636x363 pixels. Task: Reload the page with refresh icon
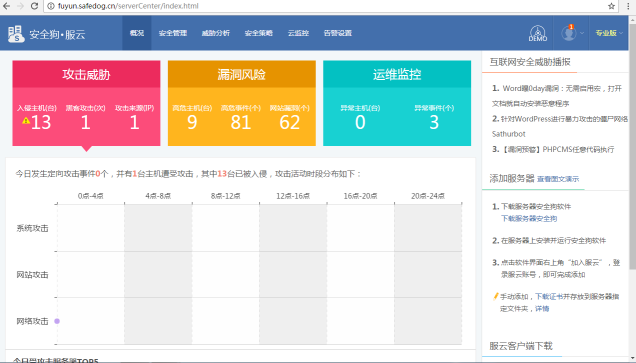click(34, 6)
